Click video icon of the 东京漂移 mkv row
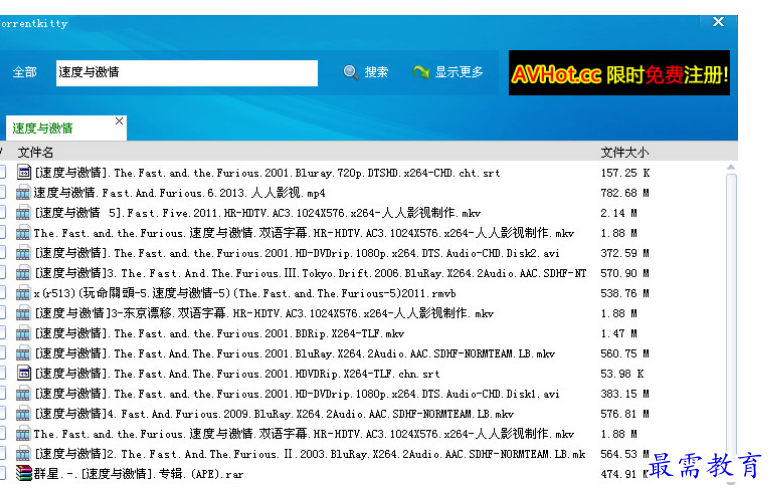This screenshot has height=497, width=770. [23, 313]
